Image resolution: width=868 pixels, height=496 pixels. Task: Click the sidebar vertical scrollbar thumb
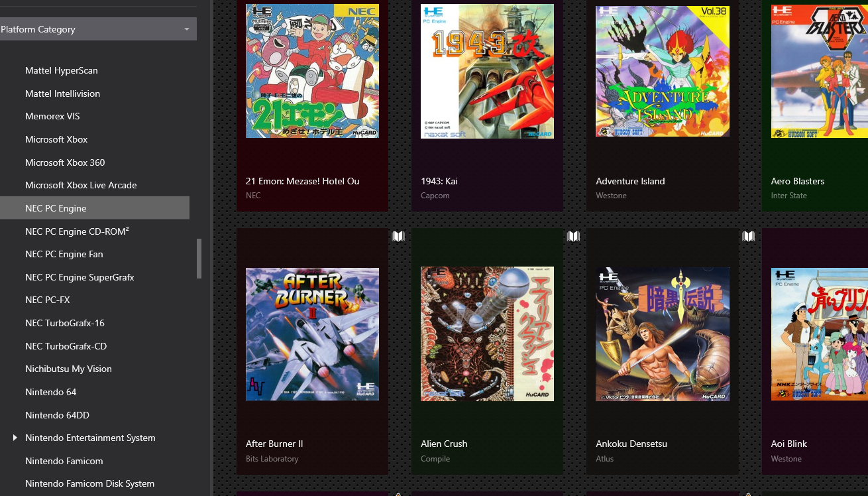coord(199,259)
